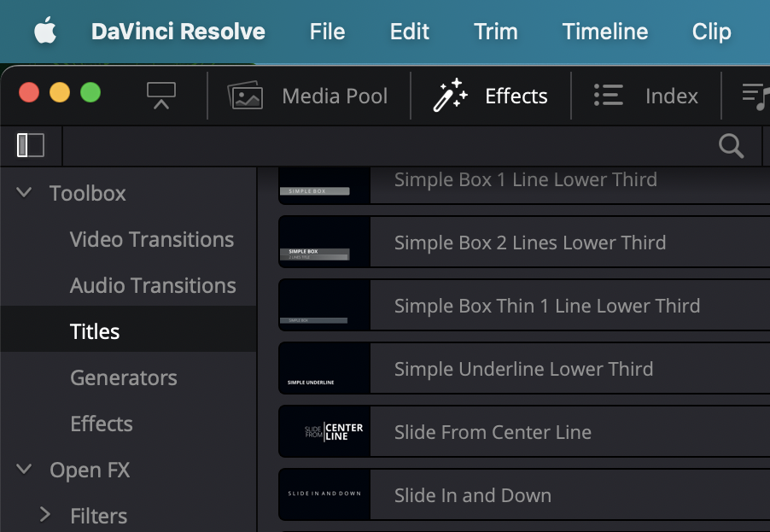This screenshot has height=532, width=770.
Task: Select Slide In and Down title
Action: pyautogui.click(x=472, y=495)
